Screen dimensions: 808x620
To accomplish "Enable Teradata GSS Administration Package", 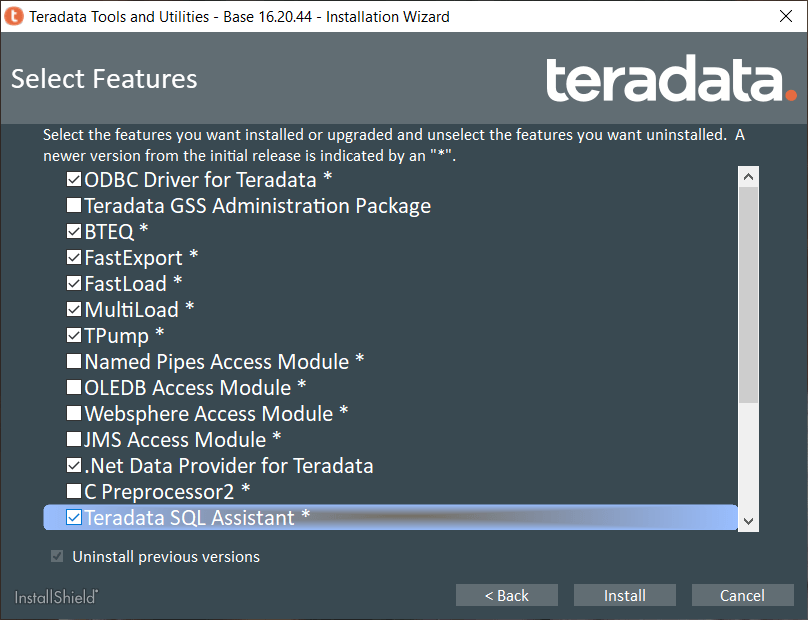I will pos(74,206).
